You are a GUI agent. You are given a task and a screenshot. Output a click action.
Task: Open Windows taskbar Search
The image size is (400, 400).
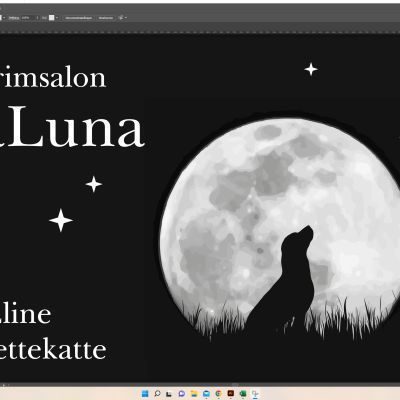[x=157, y=394]
